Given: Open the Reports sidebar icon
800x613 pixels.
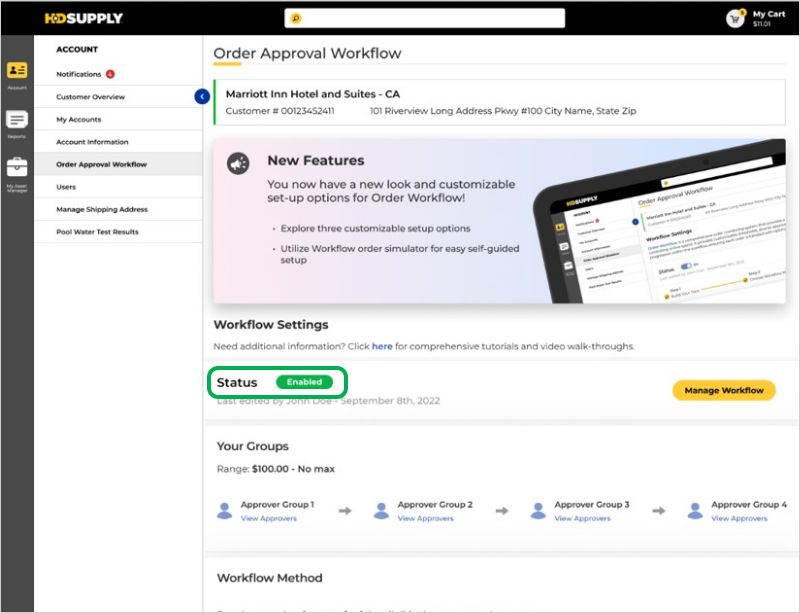Looking at the screenshot, I should point(17,119).
